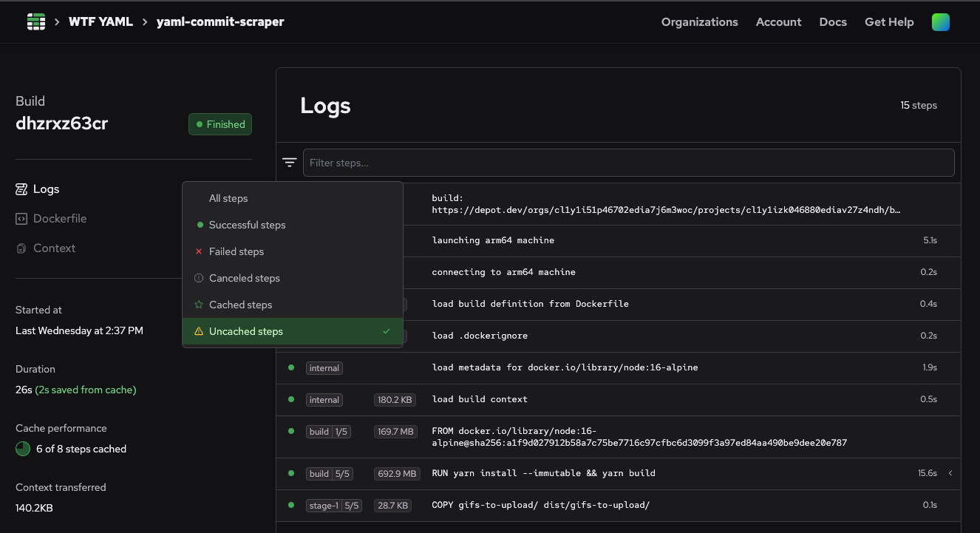Click the Filter steps input field
The image size is (980, 533).
coord(628,163)
